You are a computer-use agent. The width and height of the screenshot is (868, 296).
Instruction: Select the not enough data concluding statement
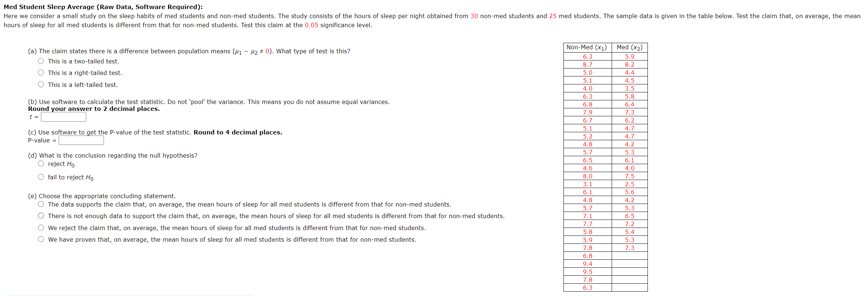coord(41,215)
